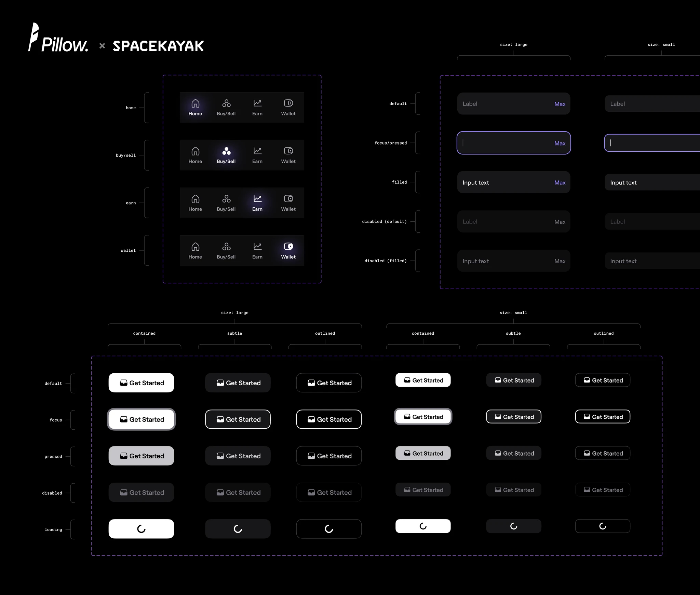Click the active Home icon in the home-state nav bar

[x=195, y=103]
